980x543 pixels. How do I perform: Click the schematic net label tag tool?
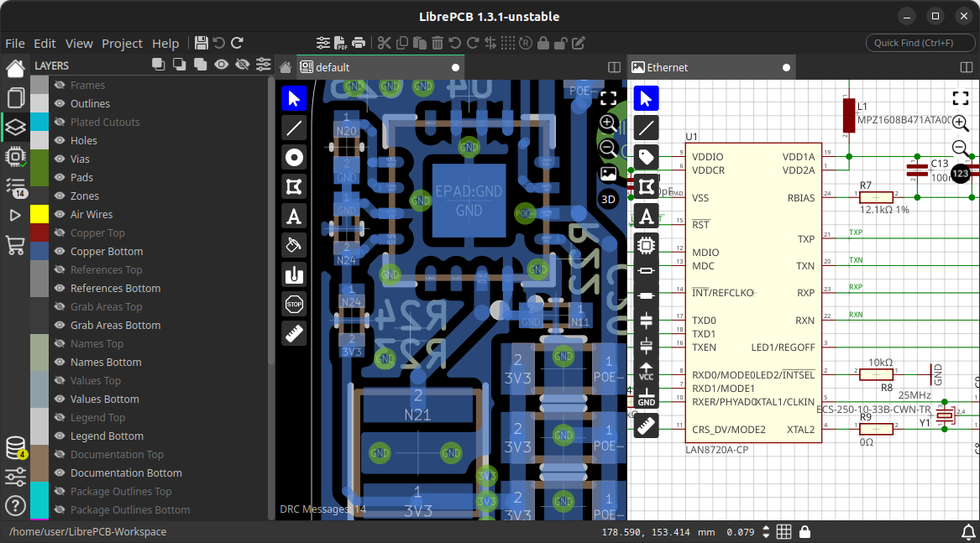coord(646,157)
